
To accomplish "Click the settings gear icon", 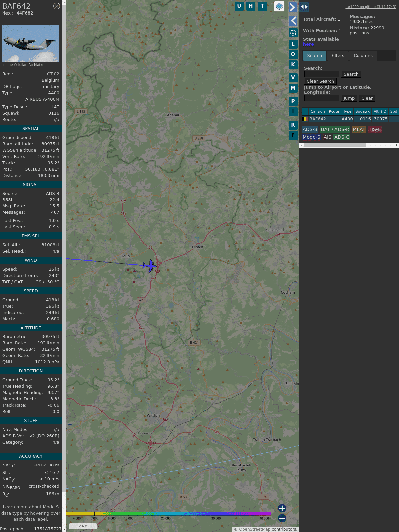I will pyautogui.click(x=293, y=33).
